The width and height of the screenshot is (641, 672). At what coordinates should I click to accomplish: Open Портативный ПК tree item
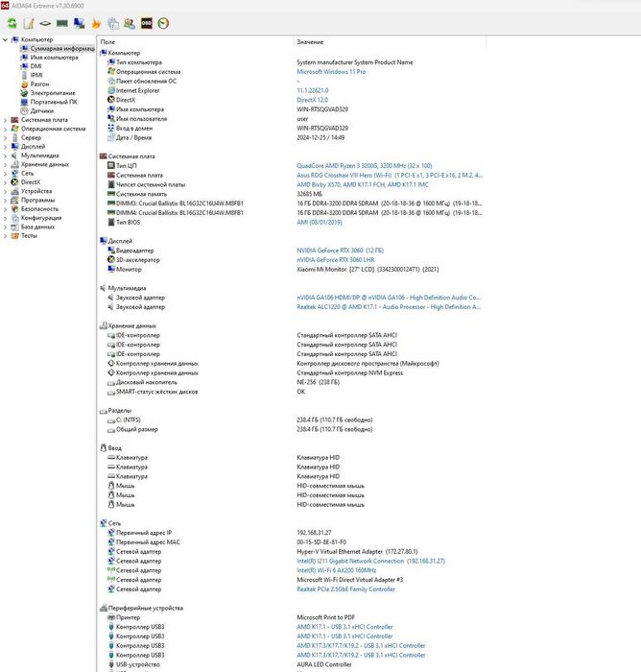pyautogui.click(x=54, y=102)
